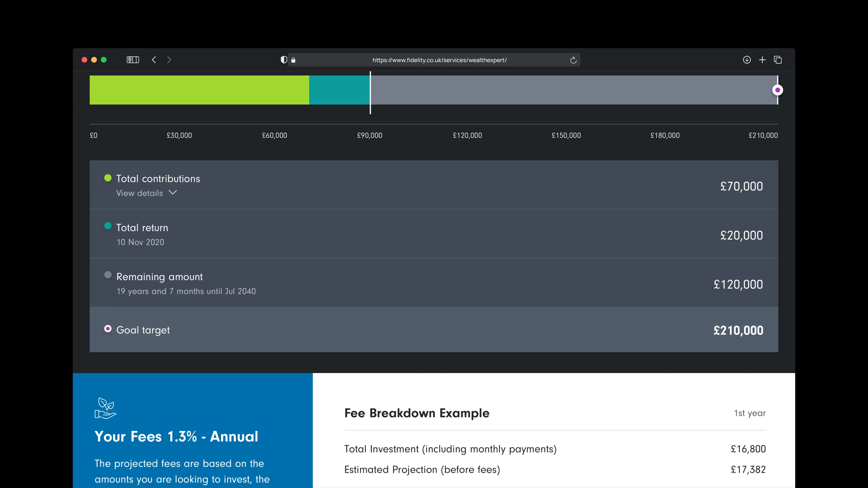The width and height of the screenshot is (868, 488).
Task: Click the purple Goal target ring
Action: tap(108, 329)
